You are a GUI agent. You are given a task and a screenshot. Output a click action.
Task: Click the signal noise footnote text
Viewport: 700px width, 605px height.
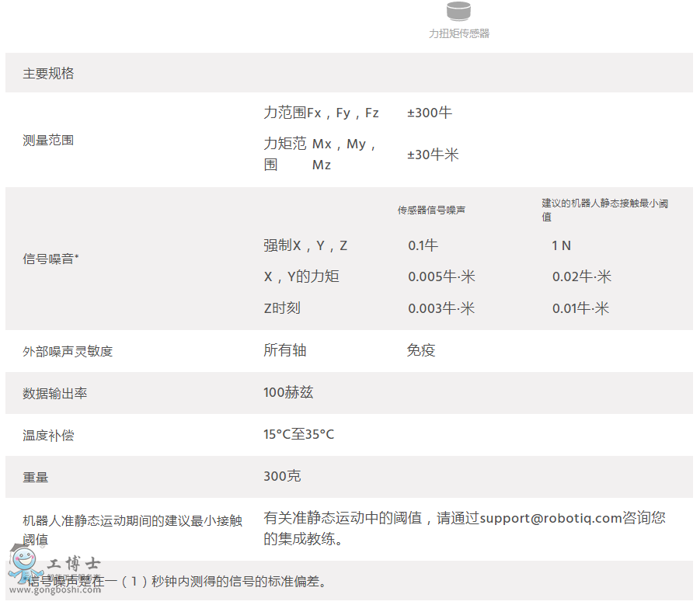(179, 581)
